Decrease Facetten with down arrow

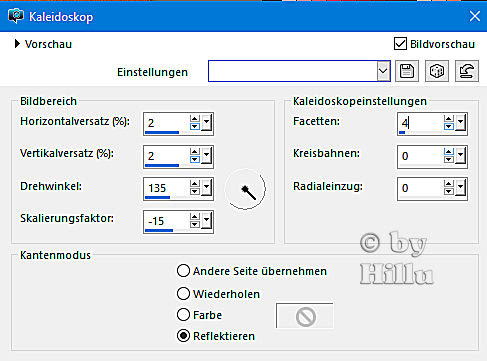449,127
